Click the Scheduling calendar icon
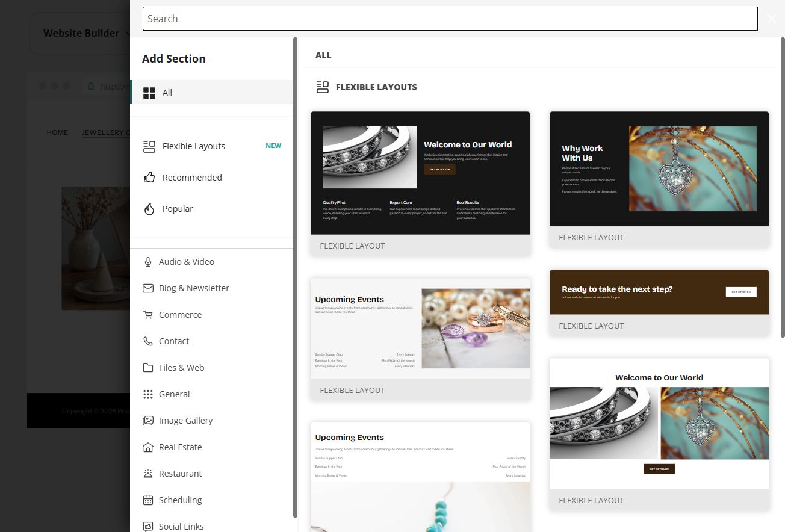 coord(148,500)
